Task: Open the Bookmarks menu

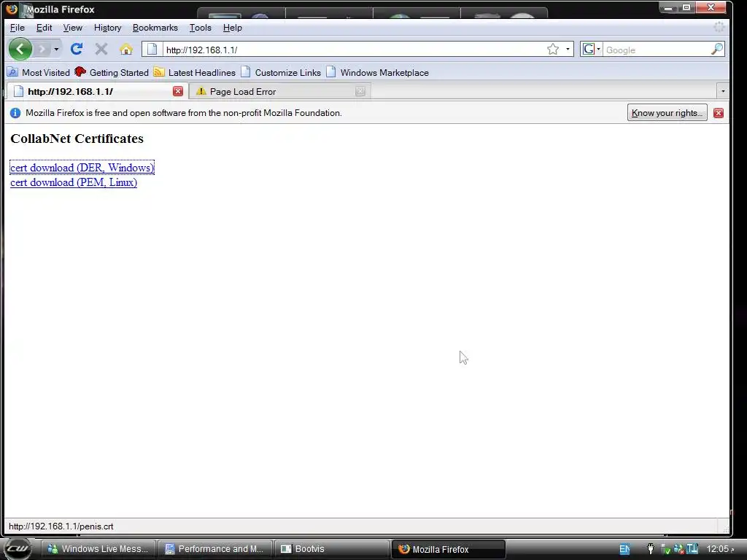Action: tap(155, 28)
